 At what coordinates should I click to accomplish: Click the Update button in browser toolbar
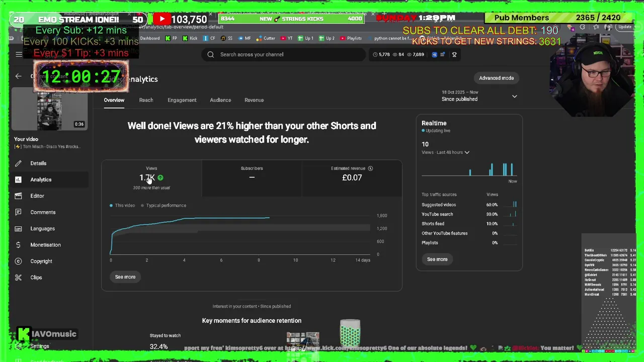pos(624,27)
